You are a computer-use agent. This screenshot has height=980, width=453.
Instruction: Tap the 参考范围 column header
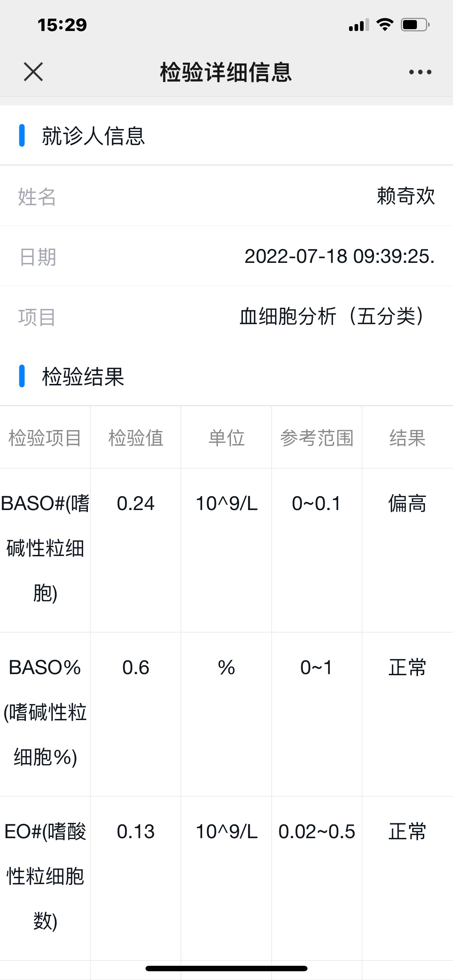pos(317,437)
